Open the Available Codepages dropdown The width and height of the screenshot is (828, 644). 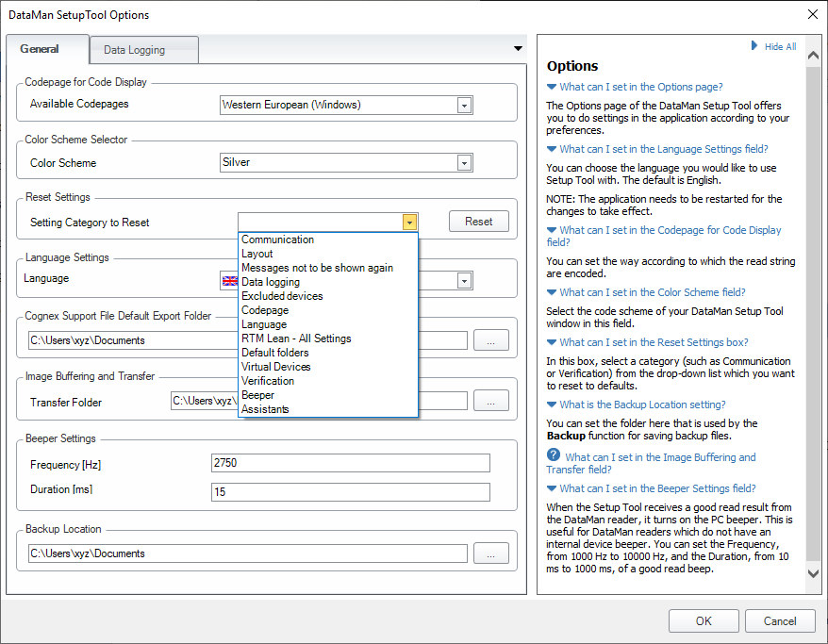click(463, 106)
